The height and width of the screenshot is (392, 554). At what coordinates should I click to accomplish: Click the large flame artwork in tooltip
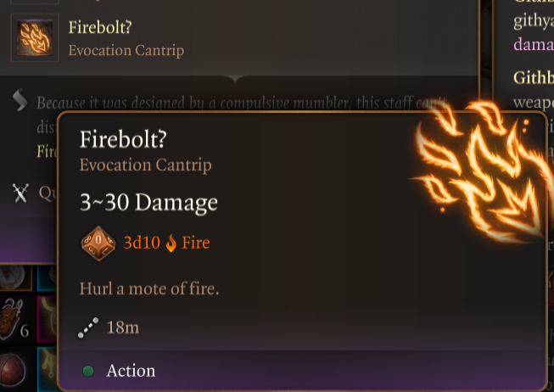[482, 170]
